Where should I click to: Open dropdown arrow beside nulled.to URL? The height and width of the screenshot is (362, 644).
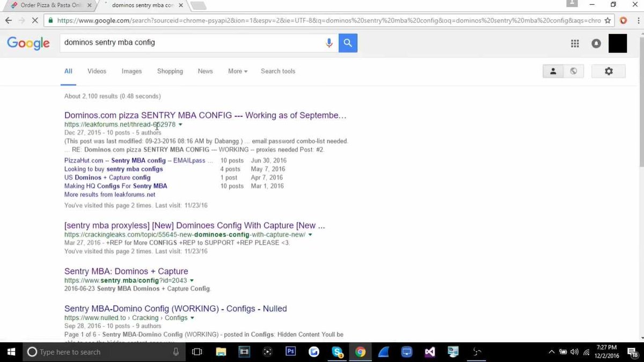[x=192, y=318]
